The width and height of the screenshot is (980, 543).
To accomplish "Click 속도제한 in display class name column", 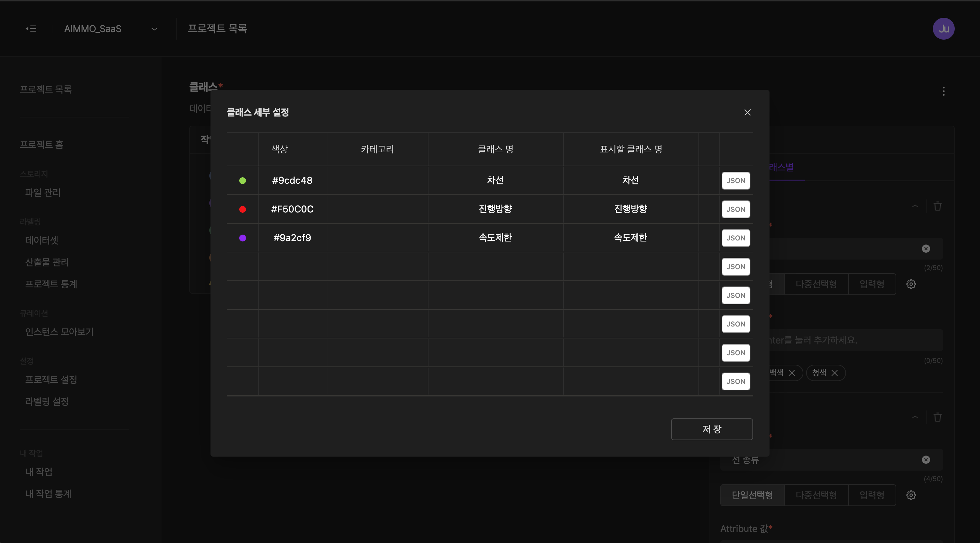I will pos(630,238).
